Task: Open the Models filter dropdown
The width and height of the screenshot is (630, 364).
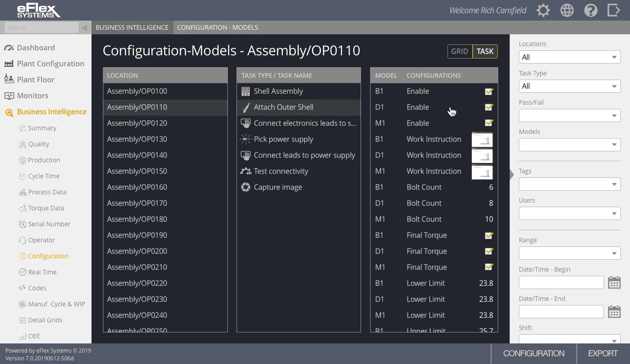Action: [569, 145]
